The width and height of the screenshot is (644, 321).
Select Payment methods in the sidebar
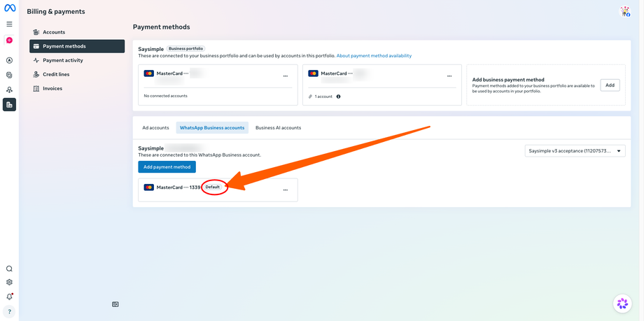click(77, 46)
